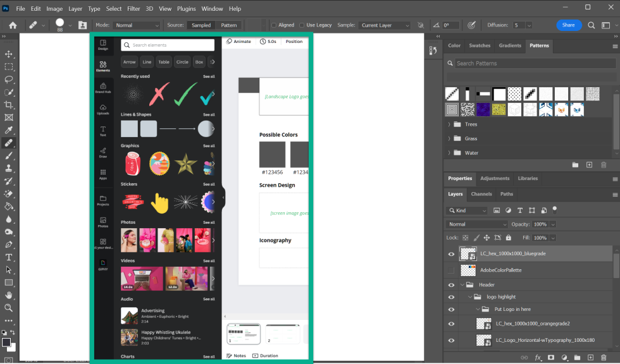
Task: Open the Layer menu
Action: (75, 8)
